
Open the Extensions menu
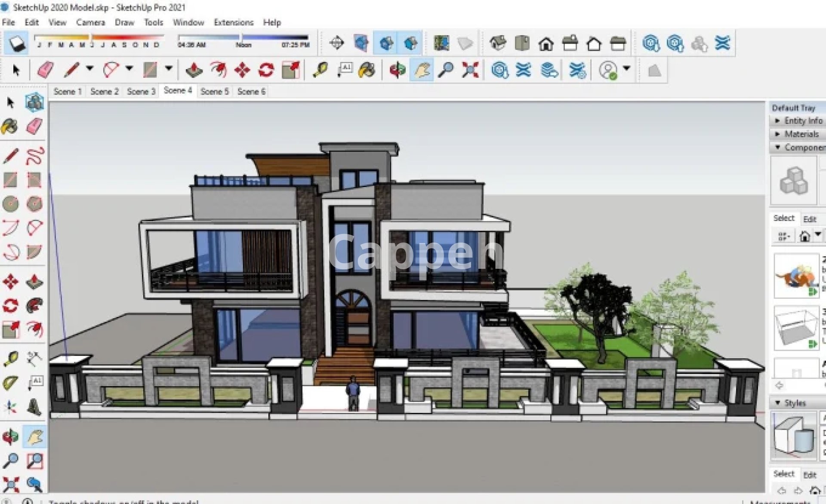[233, 22]
